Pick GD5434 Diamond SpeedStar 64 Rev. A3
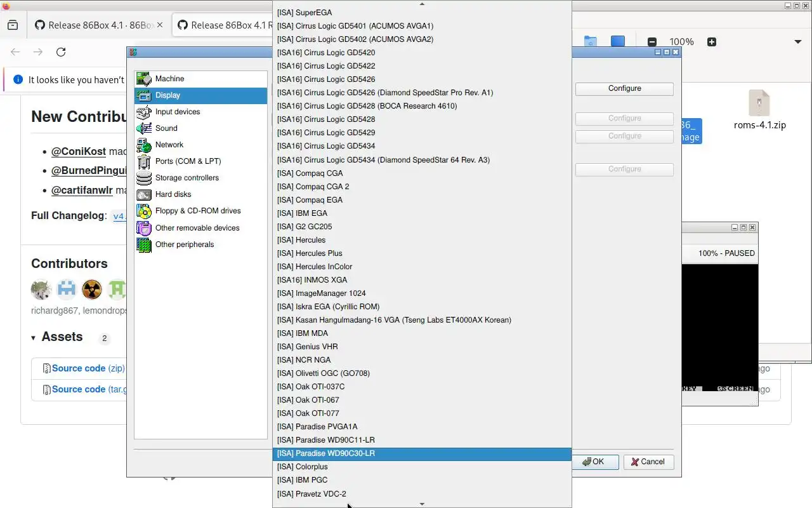Viewport: 812px width, 508px height. (422, 160)
